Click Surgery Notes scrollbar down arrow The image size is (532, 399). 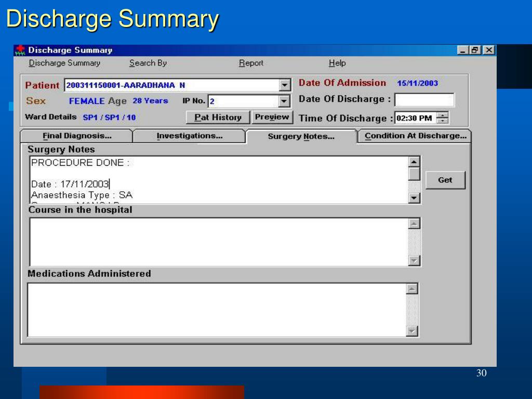click(414, 197)
